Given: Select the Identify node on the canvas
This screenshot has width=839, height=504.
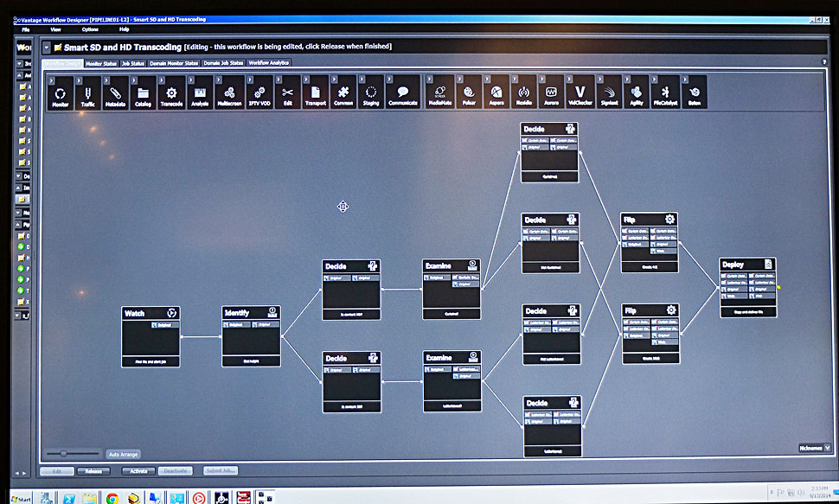Looking at the screenshot, I should pyautogui.click(x=251, y=336).
